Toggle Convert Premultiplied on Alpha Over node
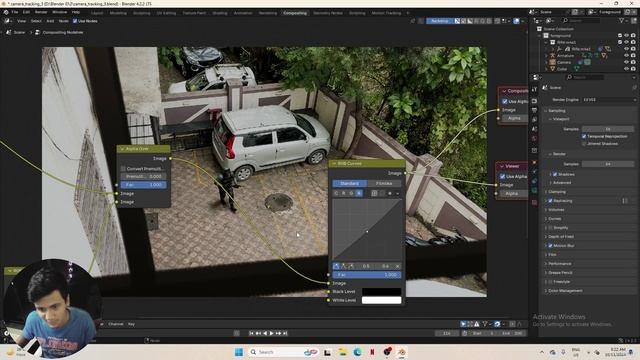This screenshot has width=640, height=360. tap(123, 169)
